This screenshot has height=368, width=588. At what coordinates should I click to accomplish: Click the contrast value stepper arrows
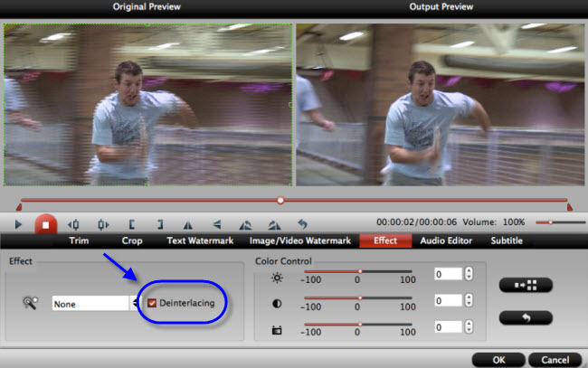(x=469, y=300)
